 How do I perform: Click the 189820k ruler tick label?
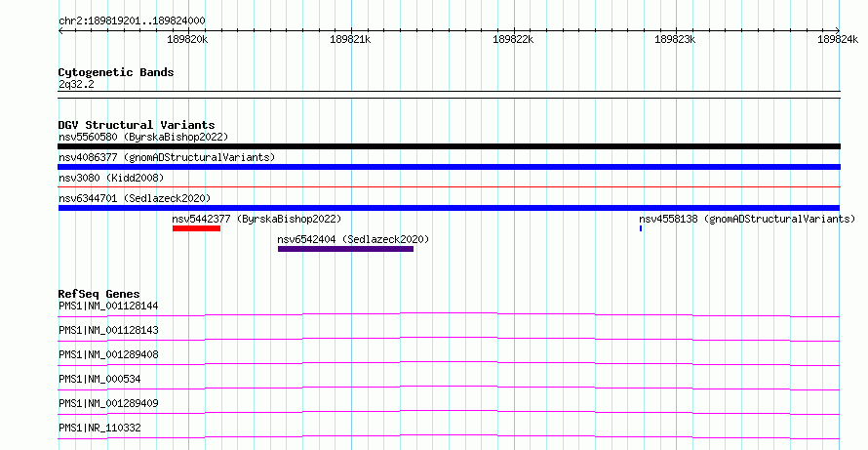[187, 39]
